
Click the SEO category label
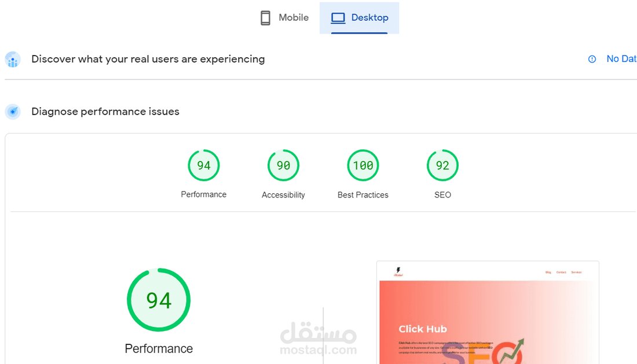[x=442, y=195]
